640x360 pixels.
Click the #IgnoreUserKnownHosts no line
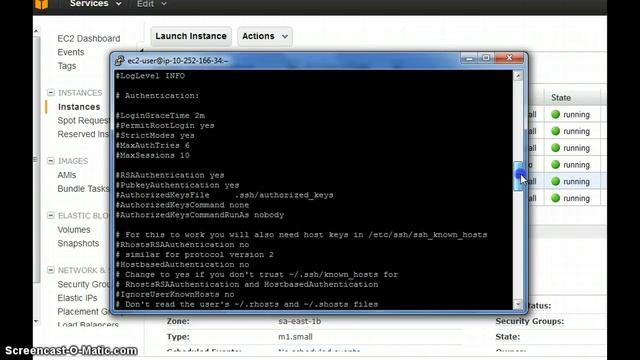[175, 294]
